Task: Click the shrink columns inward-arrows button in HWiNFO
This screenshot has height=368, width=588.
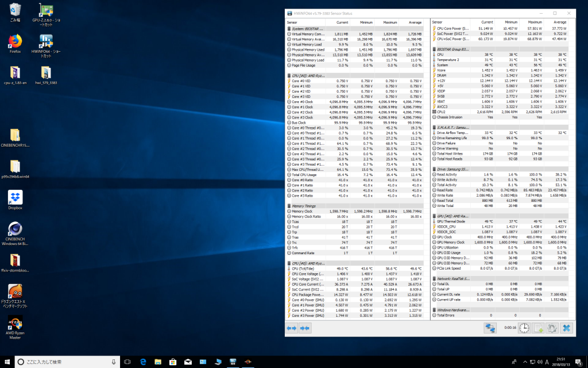Action: [x=304, y=328]
